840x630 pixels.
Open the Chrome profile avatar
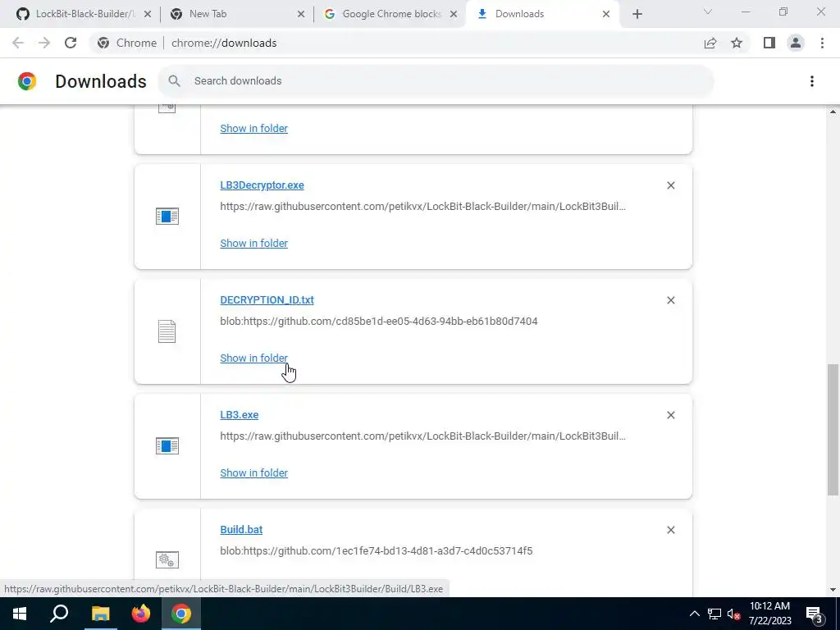(796, 43)
